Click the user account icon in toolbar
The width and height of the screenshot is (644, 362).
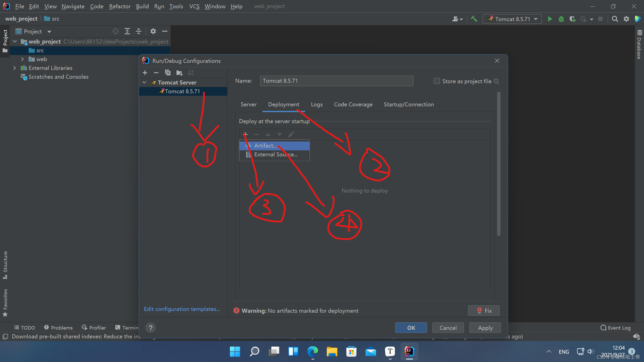pyautogui.click(x=455, y=19)
